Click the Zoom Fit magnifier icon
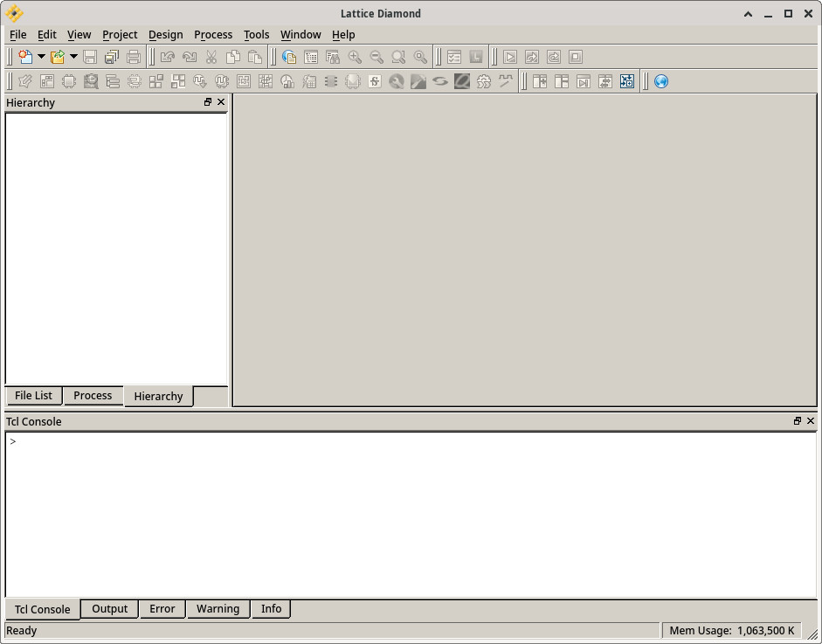Viewport: 822px width, 644px height. [x=398, y=57]
